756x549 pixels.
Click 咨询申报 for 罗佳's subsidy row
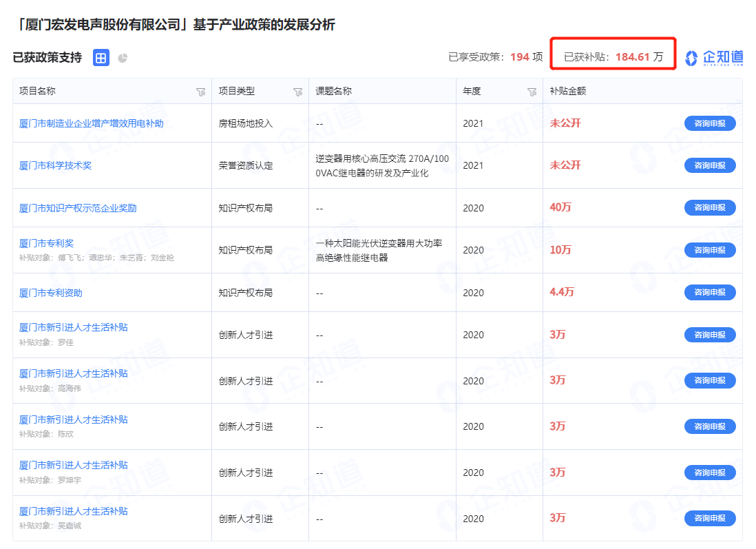pos(710,335)
